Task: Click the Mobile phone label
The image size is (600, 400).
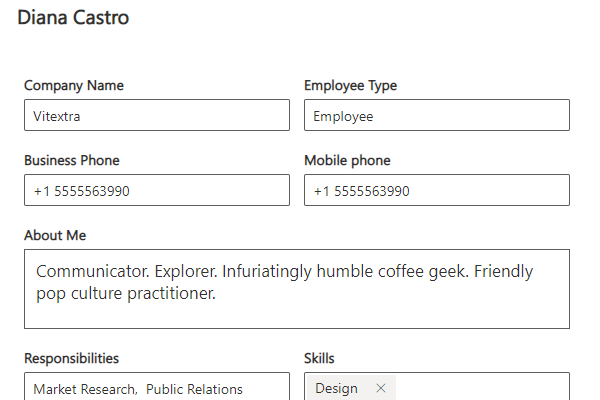Action: [347, 160]
